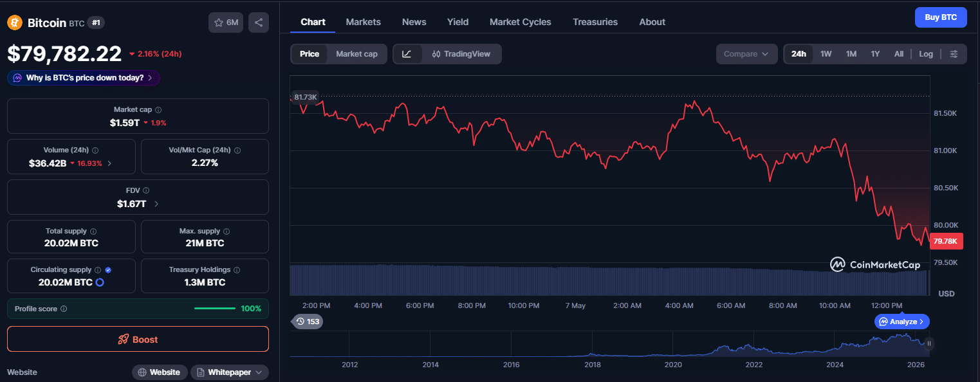Click the Treasury Holdings info icon

point(237,270)
